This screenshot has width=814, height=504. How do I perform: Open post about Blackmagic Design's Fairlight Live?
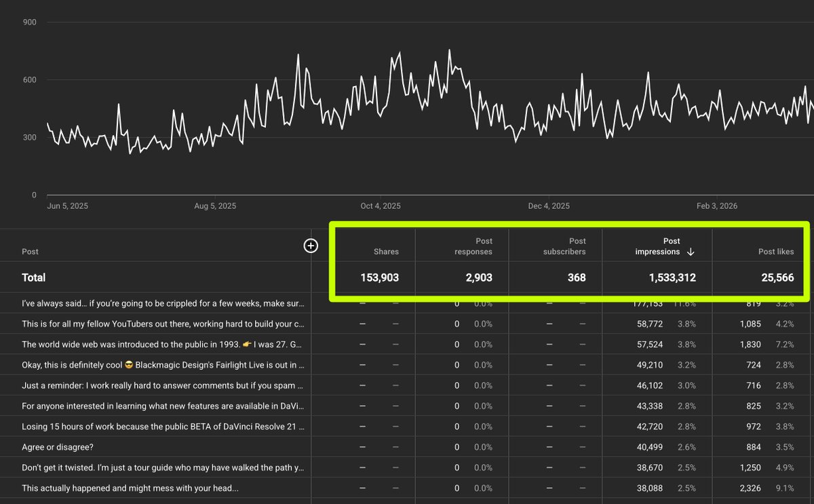tap(163, 365)
